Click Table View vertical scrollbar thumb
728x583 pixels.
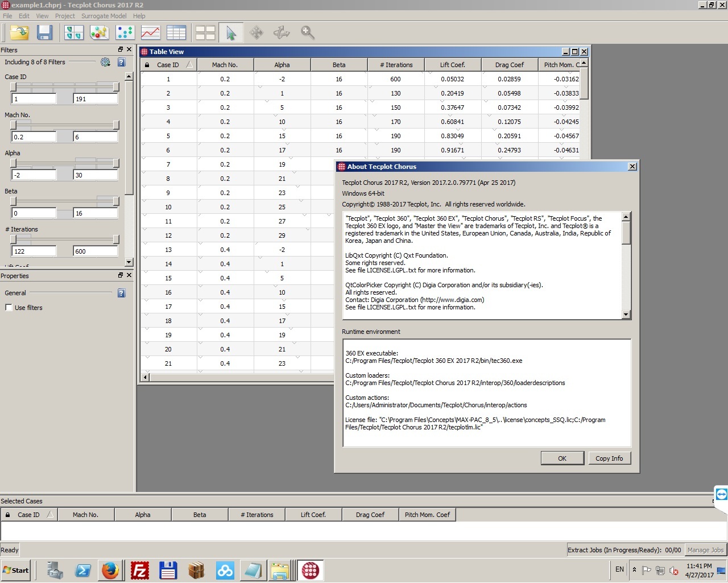click(584, 83)
